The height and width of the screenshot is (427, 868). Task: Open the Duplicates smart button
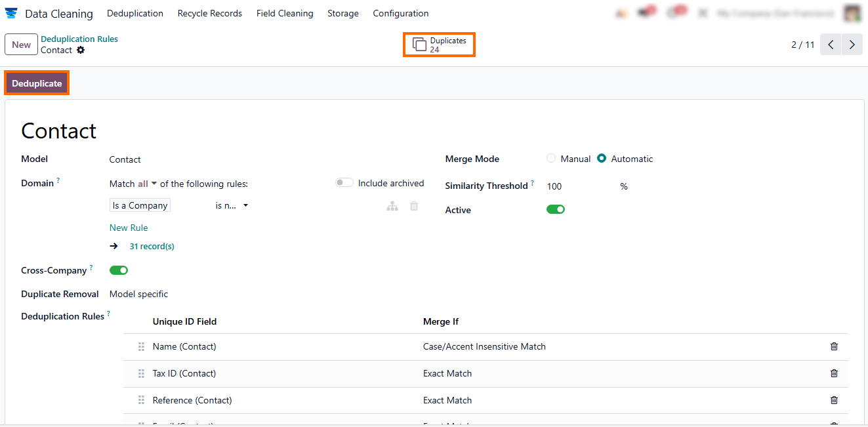(x=439, y=45)
